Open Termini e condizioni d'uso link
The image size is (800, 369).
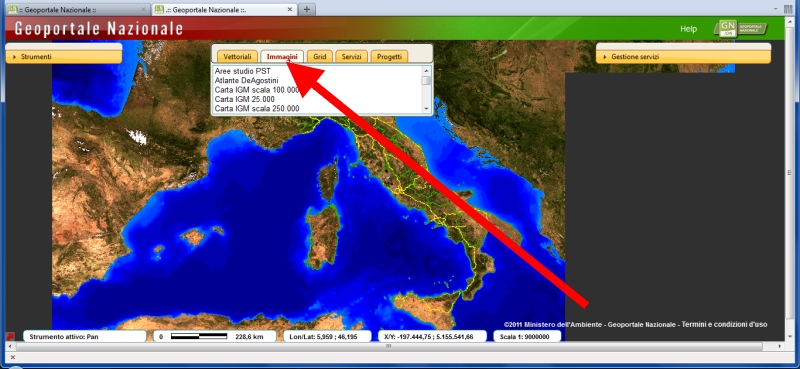[724, 325]
